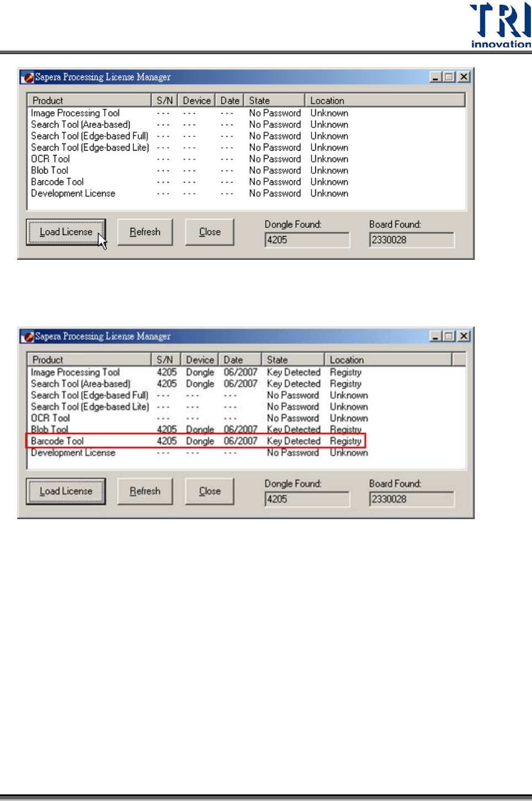Click Close button in the upper License Manager
Screen dimensions: 532x801
pos(209,232)
